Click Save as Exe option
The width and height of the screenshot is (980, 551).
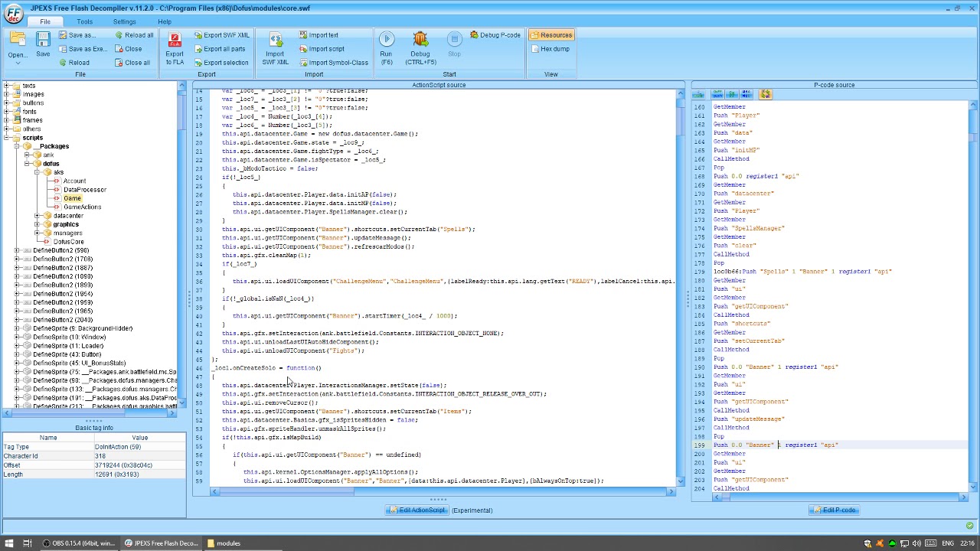tap(82, 49)
